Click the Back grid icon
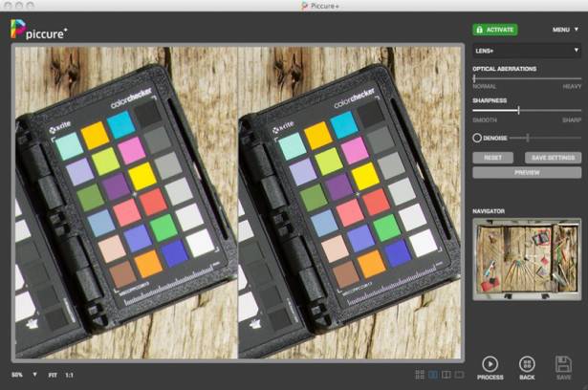Viewport: 588px width, 390px height. tap(527, 364)
